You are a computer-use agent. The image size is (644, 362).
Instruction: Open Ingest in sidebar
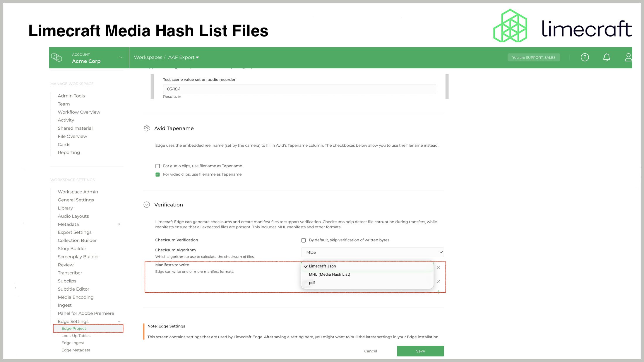65,305
